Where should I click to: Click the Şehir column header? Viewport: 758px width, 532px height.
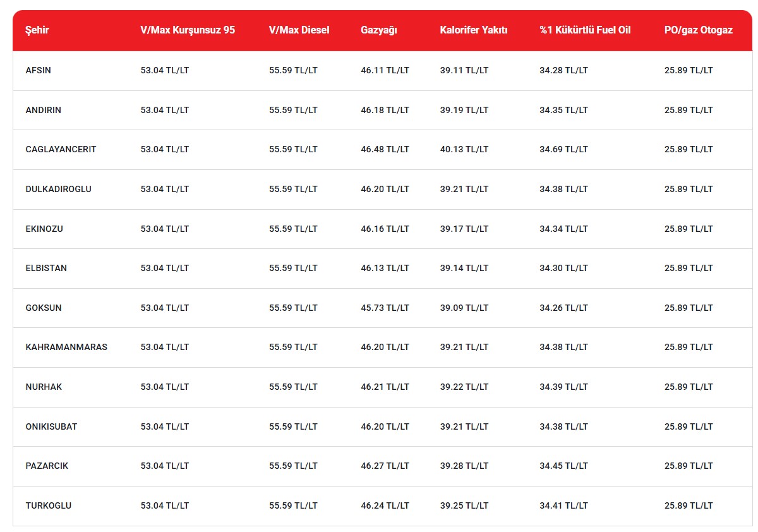pyautogui.click(x=37, y=30)
